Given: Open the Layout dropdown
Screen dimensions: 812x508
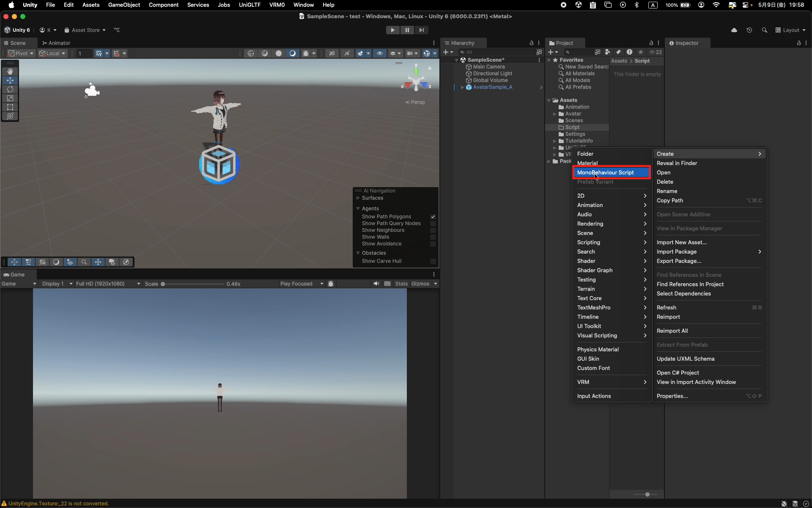Looking at the screenshot, I should (x=790, y=30).
